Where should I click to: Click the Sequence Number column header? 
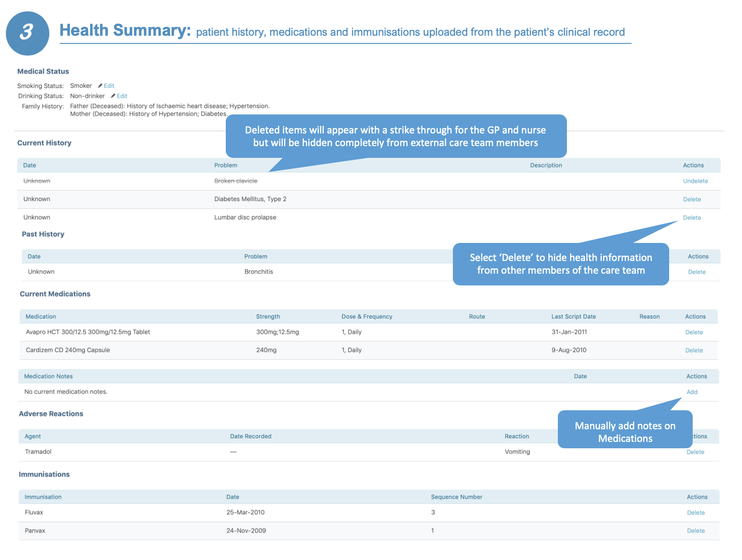pos(457,497)
